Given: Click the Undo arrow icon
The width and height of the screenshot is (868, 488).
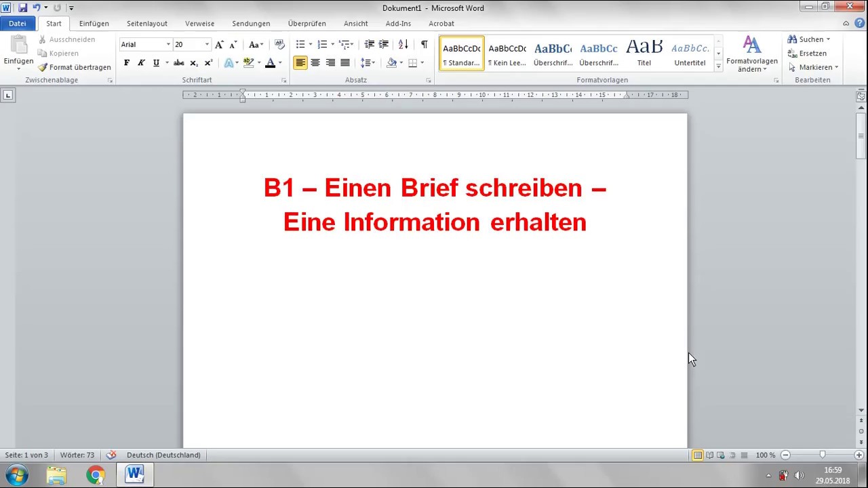Looking at the screenshot, I should coord(37,7).
